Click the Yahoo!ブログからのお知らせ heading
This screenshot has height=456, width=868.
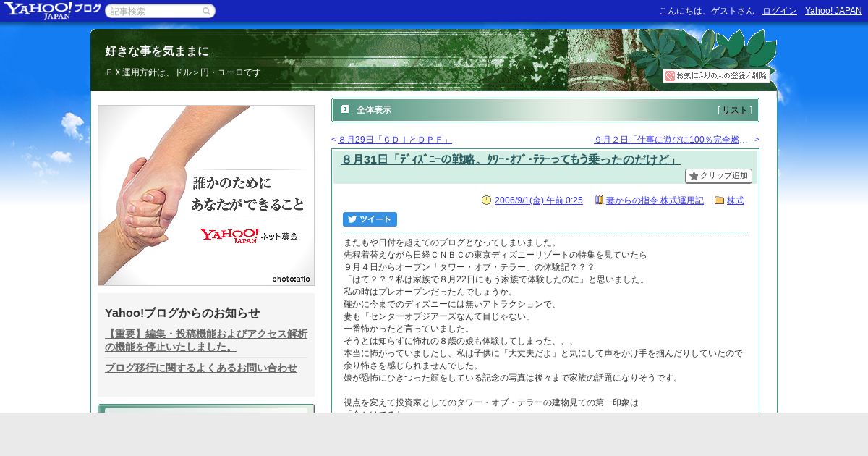(x=182, y=313)
